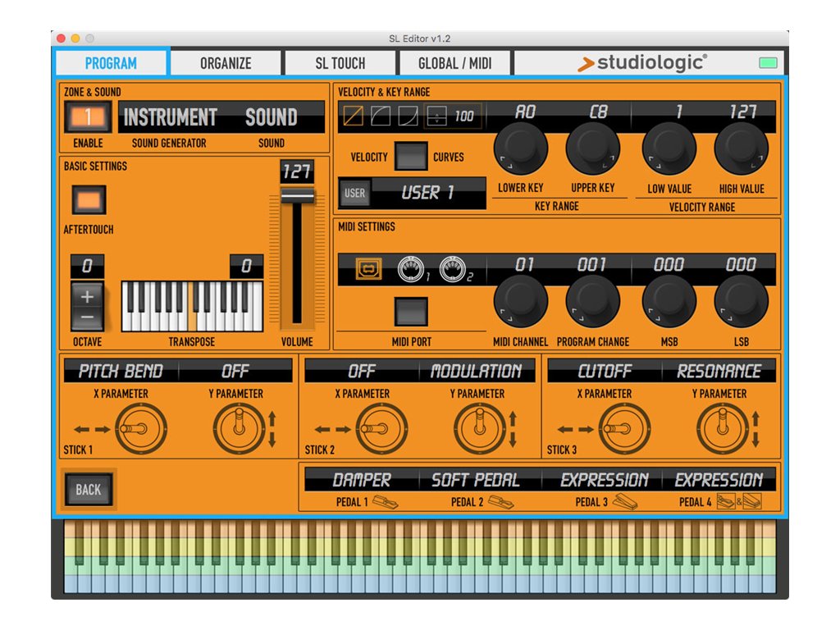Screen dimensions: 840x630
Task: Click the octave value 0 display
Action: pyautogui.click(x=87, y=266)
